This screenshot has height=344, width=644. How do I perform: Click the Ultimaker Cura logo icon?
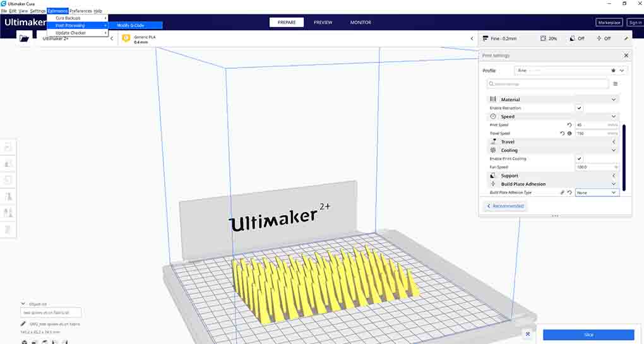tap(3, 3)
